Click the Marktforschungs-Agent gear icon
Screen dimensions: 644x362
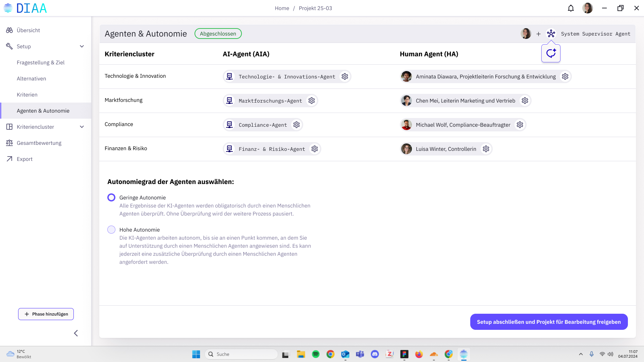[312, 101]
